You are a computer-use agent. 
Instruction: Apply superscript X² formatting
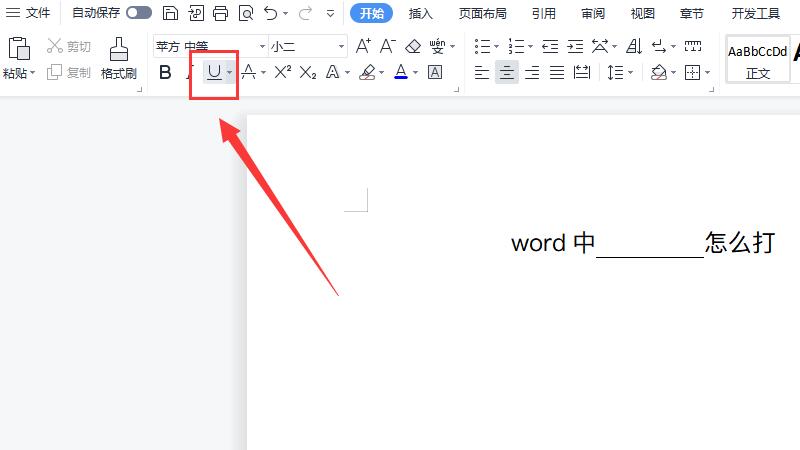pyautogui.click(x=283, y=72)
